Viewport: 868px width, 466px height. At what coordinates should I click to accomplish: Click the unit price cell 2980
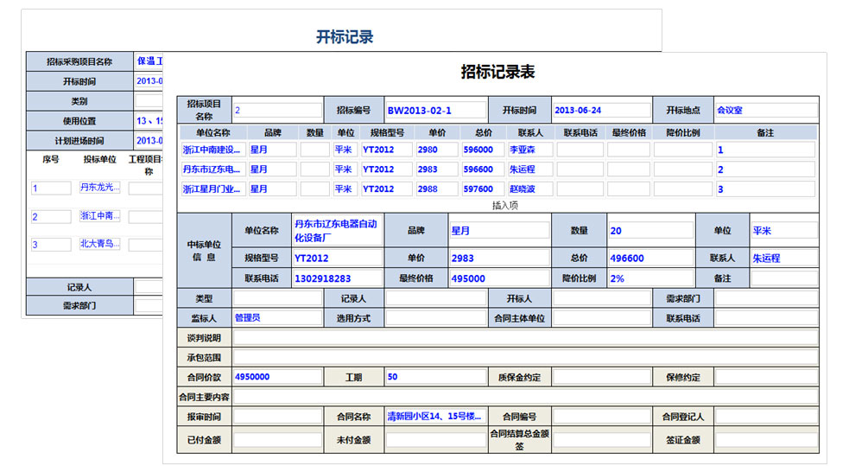tap(437, 150)
